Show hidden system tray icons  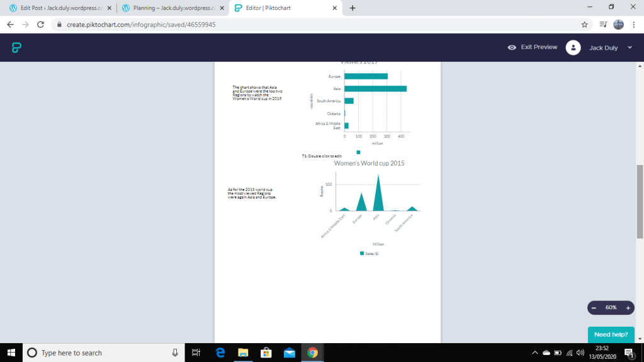[x=535, y=353]
